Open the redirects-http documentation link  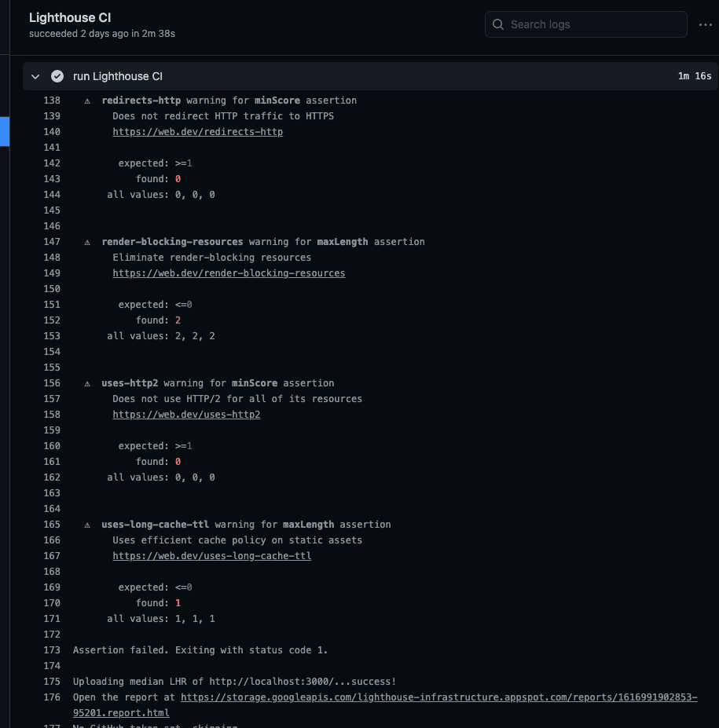[x=197, y=132]
